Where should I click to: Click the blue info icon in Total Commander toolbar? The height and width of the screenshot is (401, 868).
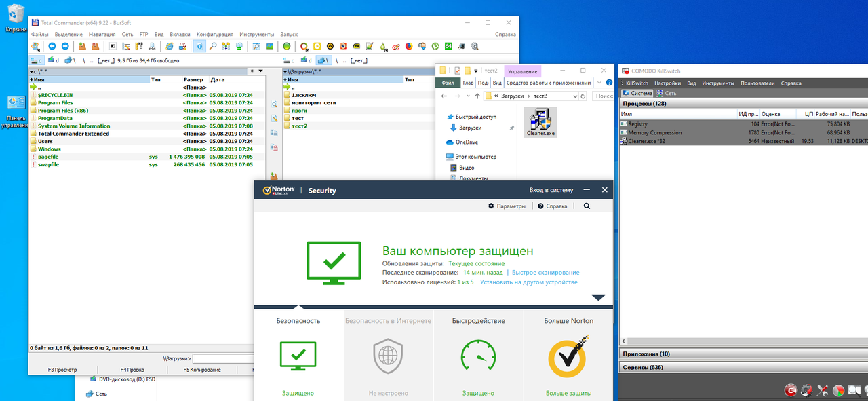click(200, 46)
